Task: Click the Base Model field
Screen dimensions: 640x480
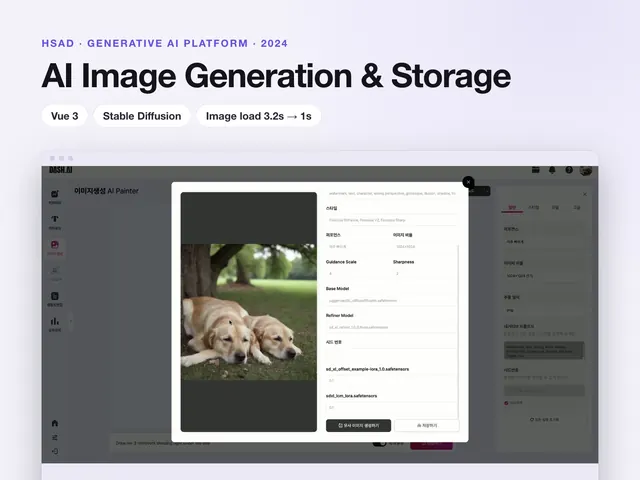Action: click(391, 300)
